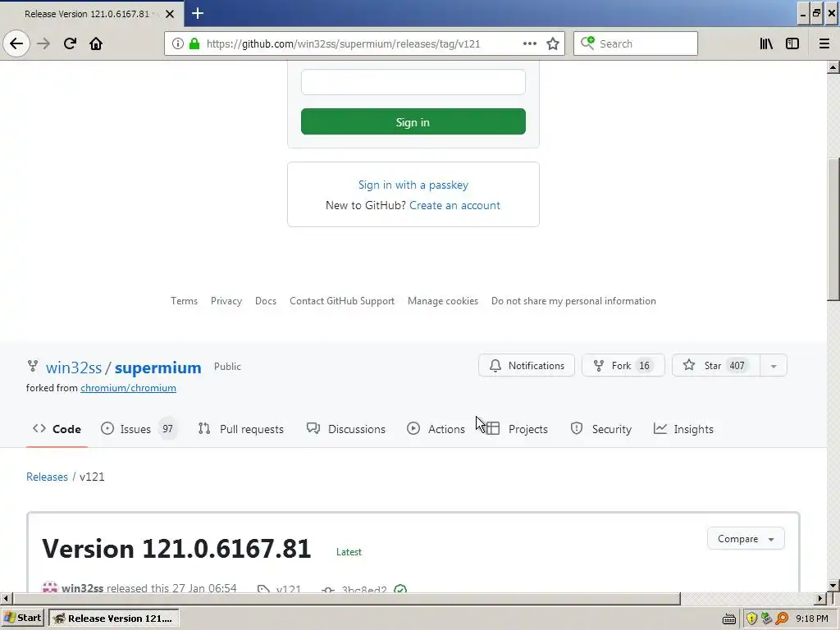Click the magnifier tray icon
840x630 pixels.
782,619
